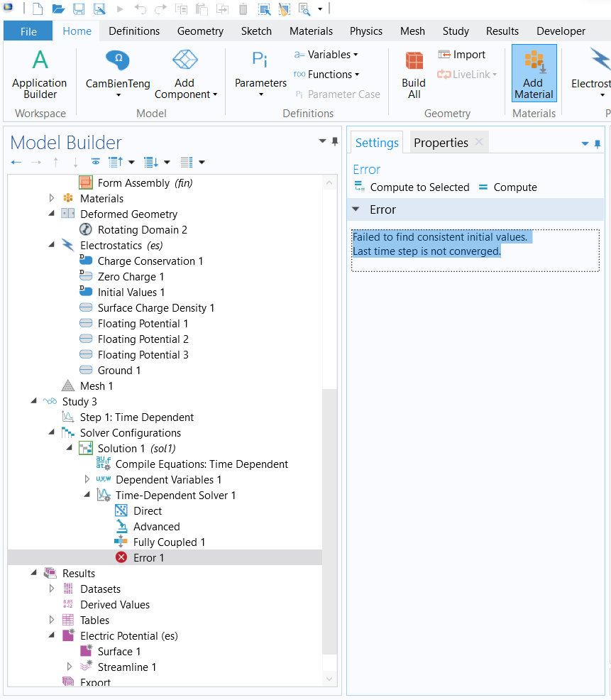This screenshot has width=611, height=700.
Task: Click the Find magnifier icon in the toolbar
Action: 304,9
